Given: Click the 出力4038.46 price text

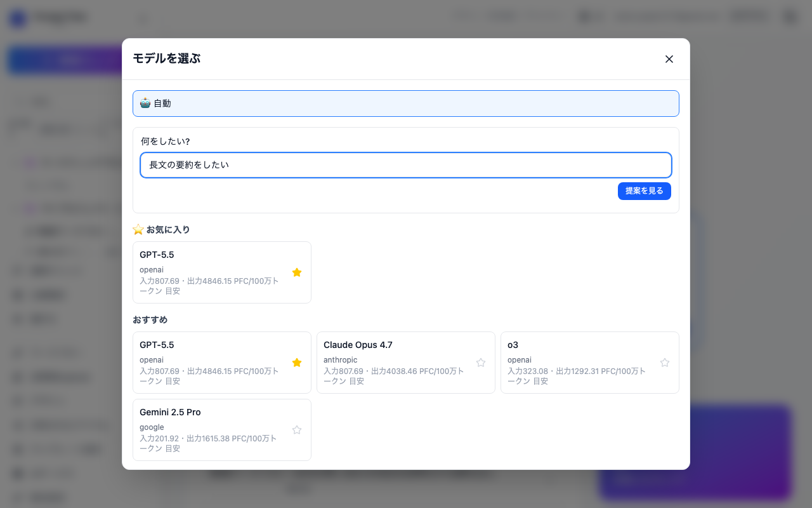Looking at the screenshot, I should [x=394, y=371].
